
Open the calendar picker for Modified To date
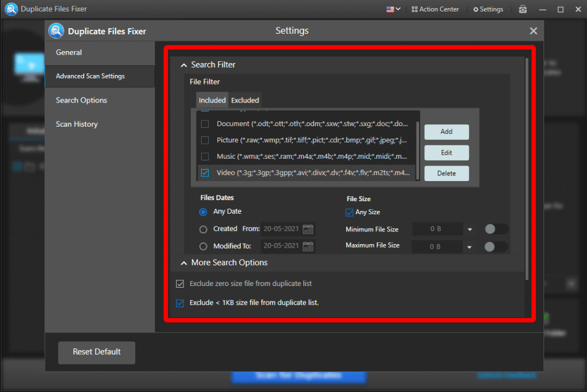(x=308, y=246)
